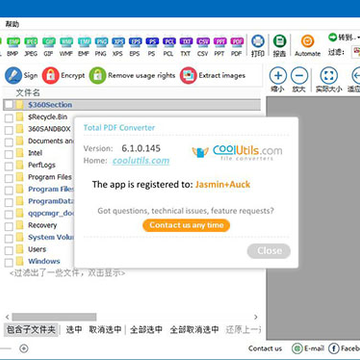Click the right arrow of file list scrollbar
The width and height of the screenshot is (360, 360).
256,317
